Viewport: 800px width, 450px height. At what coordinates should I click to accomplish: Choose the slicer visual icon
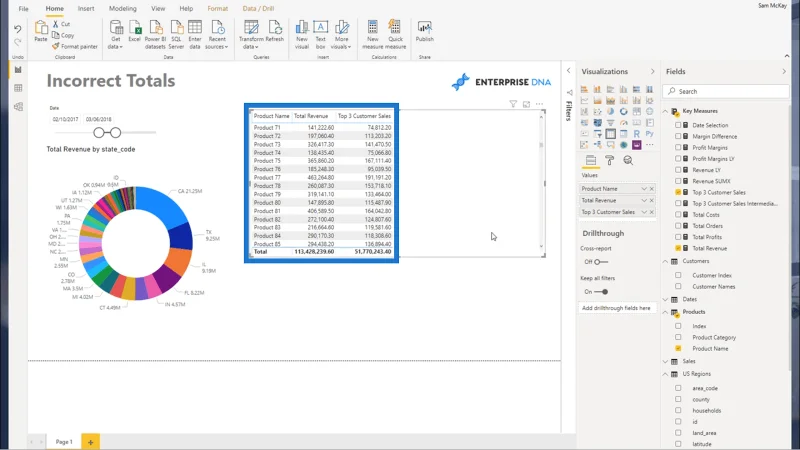coord(597,134)
